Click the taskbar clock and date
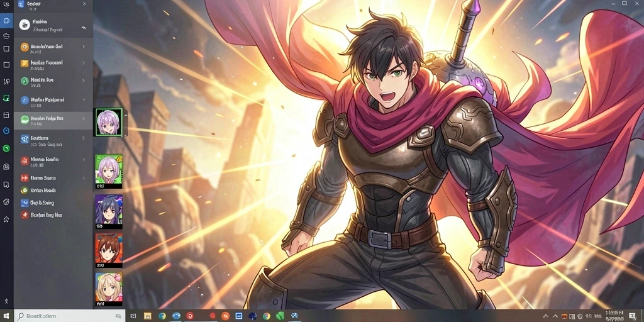Image resolution: width=644 pixels, height=322 pixels. click(614, 316)
